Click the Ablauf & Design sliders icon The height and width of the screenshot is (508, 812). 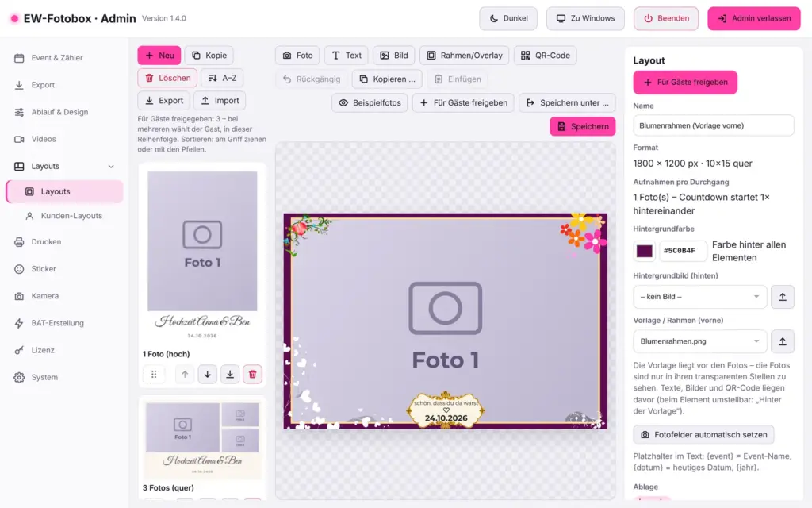click(x=19, y=112)
